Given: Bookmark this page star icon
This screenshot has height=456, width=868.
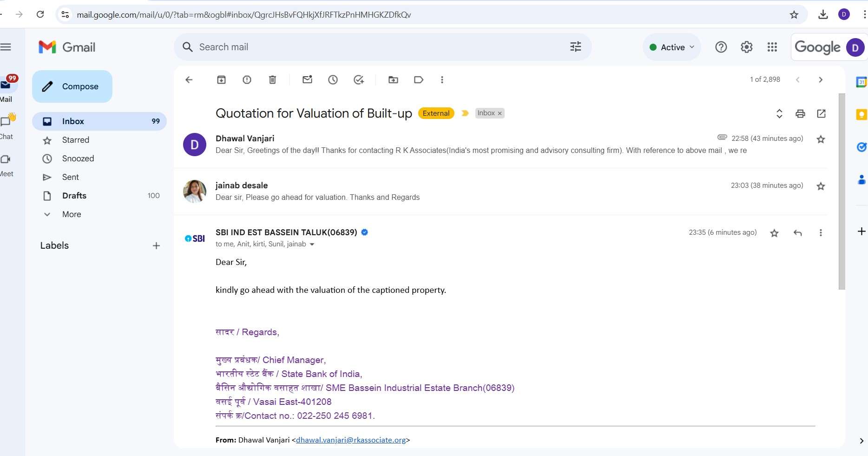Looking at the screenshot, I should pyautogui.click(x=794, y=14).
